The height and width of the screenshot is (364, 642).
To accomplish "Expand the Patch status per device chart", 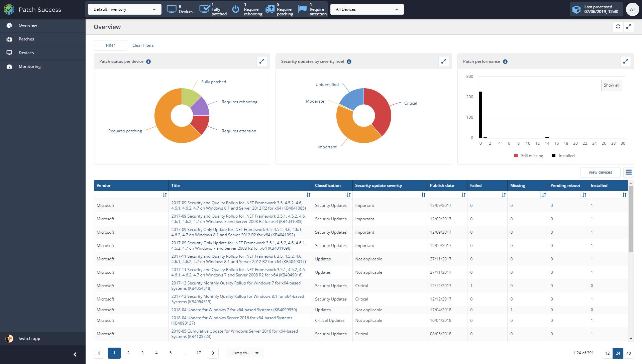I will (262, 61).
